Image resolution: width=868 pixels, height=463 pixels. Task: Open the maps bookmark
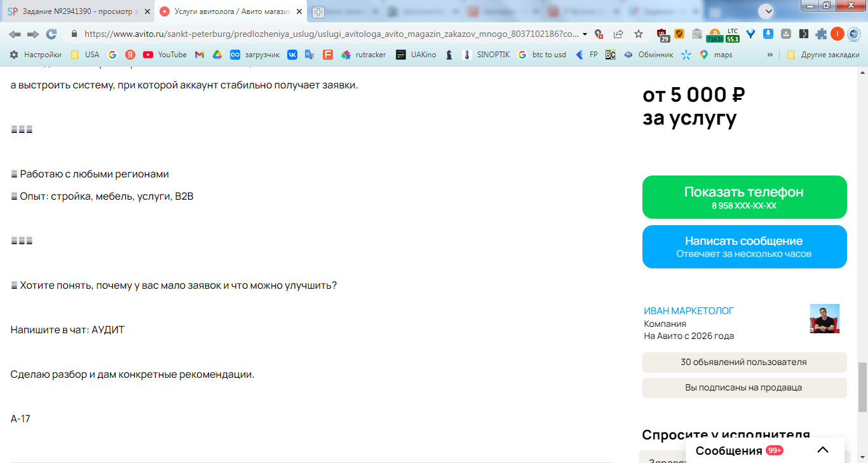point(715,55)
